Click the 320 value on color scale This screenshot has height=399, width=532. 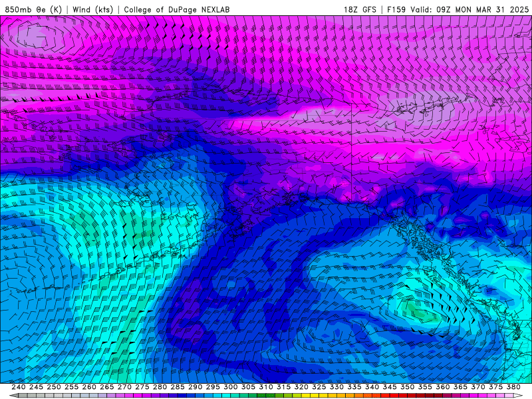[x=301, y=387]
